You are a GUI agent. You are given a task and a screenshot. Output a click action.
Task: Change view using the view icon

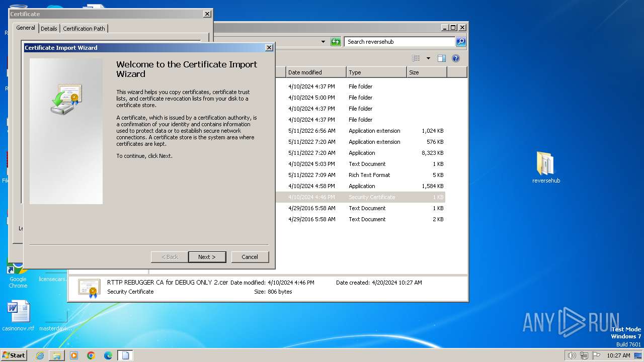click(416, 58)
